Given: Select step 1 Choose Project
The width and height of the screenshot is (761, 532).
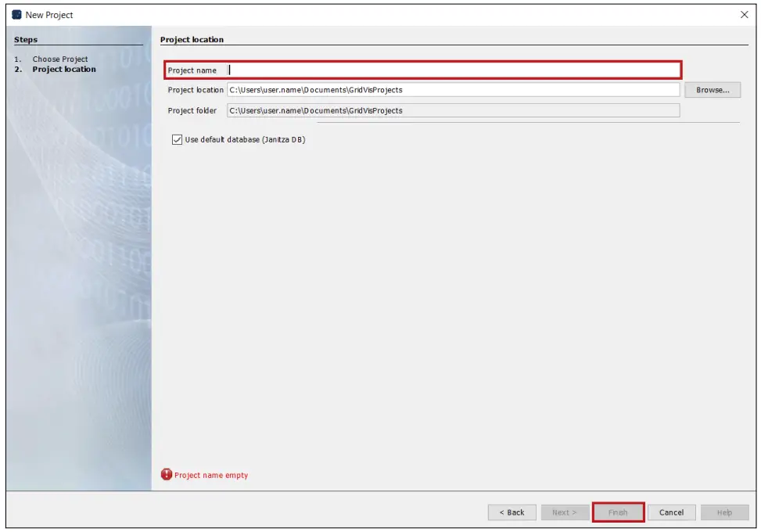Looking at the screenshot, I should (x=58, y=57).
